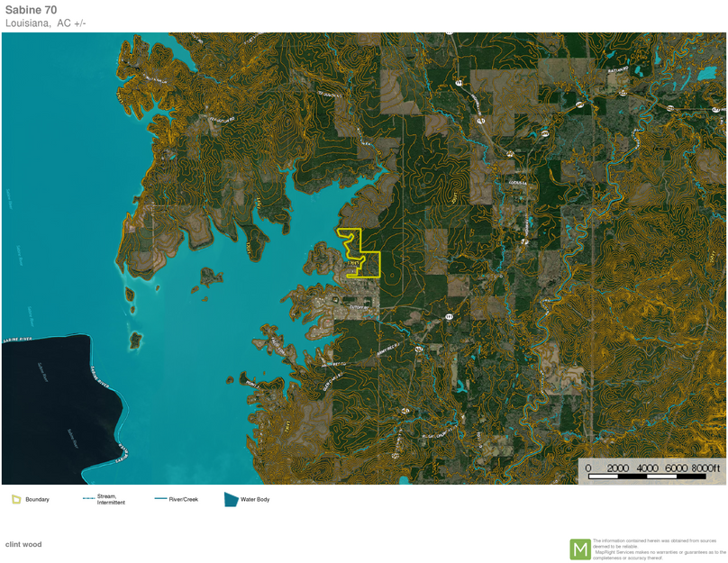Viewport: 728px width, 563px height.
Task: Click the Water Body legend label
Action: click(255, 499)
